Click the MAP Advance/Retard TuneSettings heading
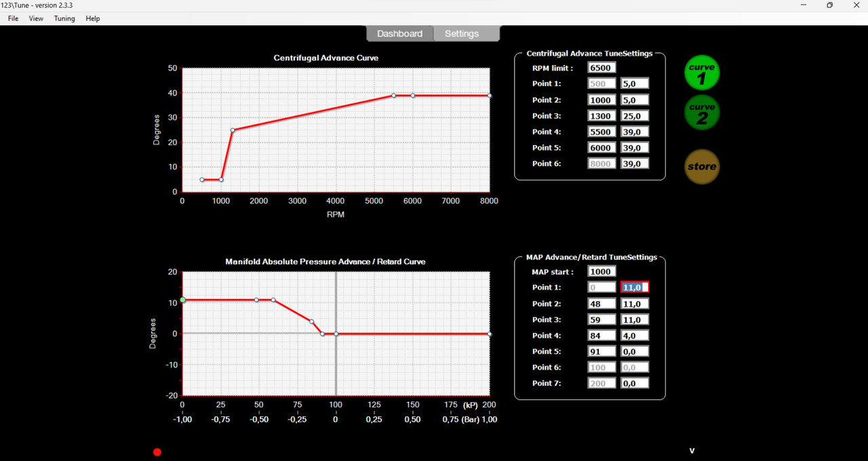 [x=591, y=257]
